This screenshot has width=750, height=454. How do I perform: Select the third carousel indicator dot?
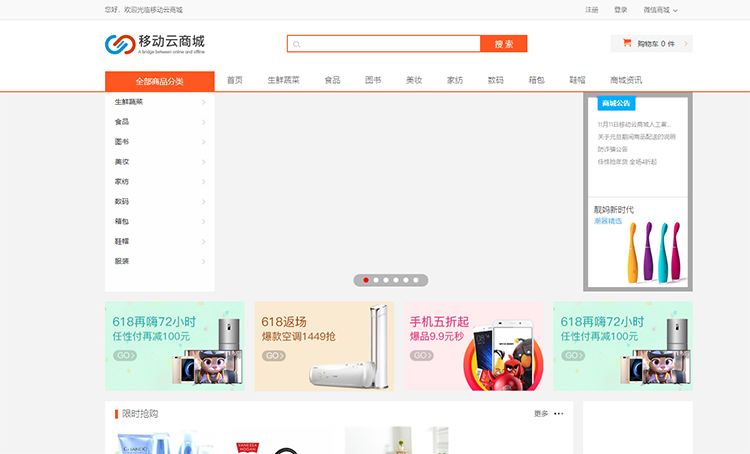[x=386, y=280]
